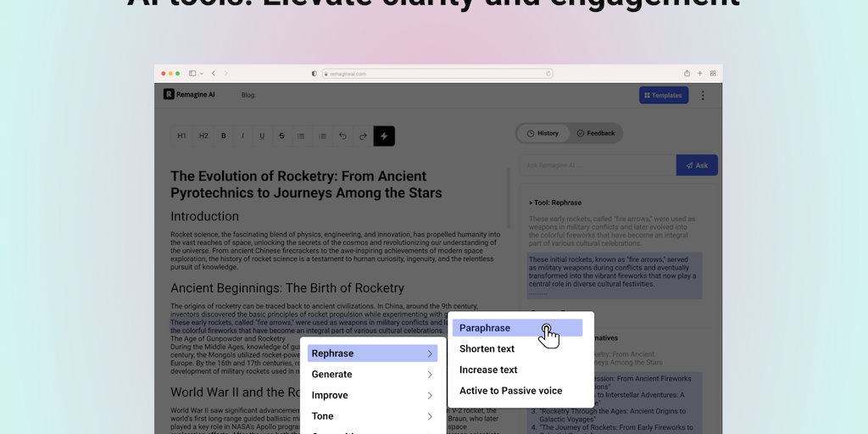
Task: Choose Active to Passive voice option
Action: (510, 391)
